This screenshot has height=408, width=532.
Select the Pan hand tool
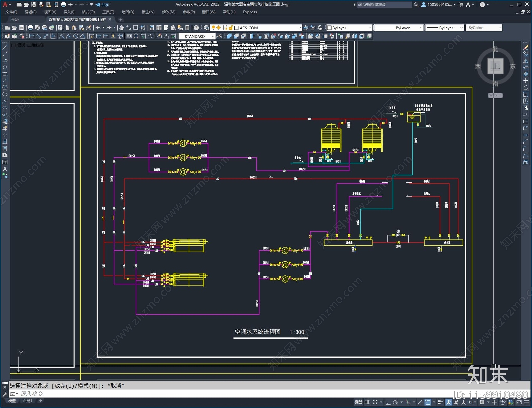122,28
